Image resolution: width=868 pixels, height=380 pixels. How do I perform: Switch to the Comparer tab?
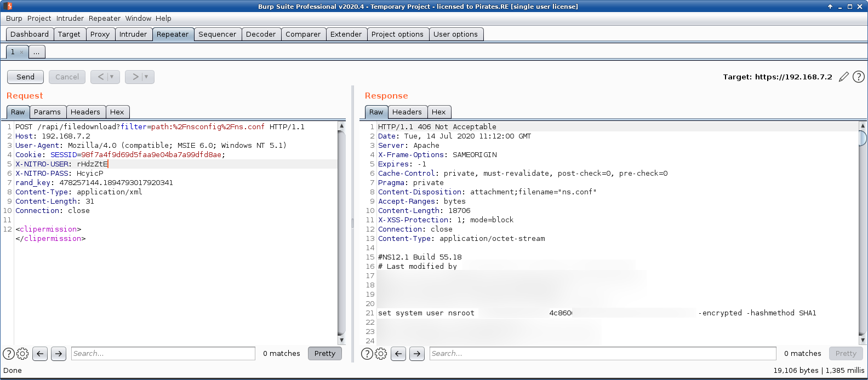pyautogui.click(x=303, y=34)
